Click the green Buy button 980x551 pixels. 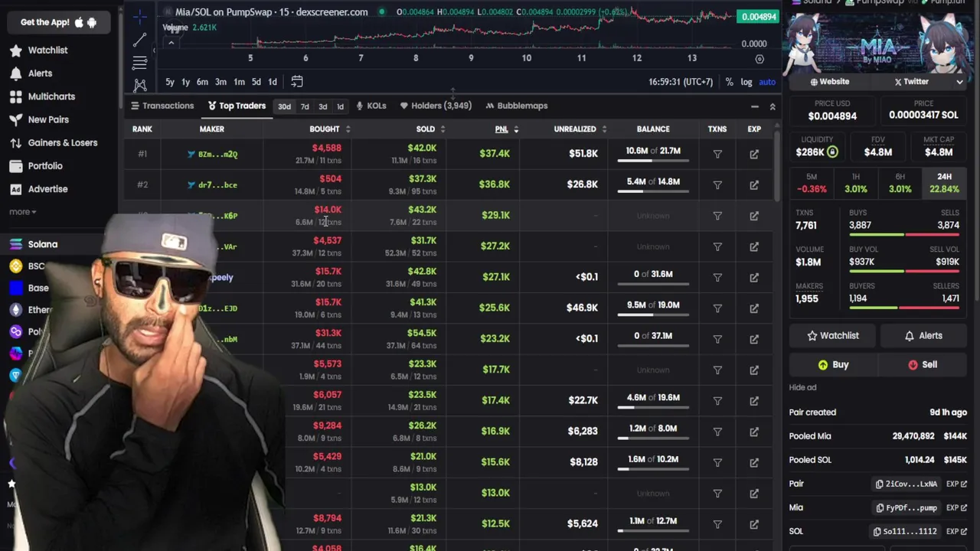(x=833, y=365)
